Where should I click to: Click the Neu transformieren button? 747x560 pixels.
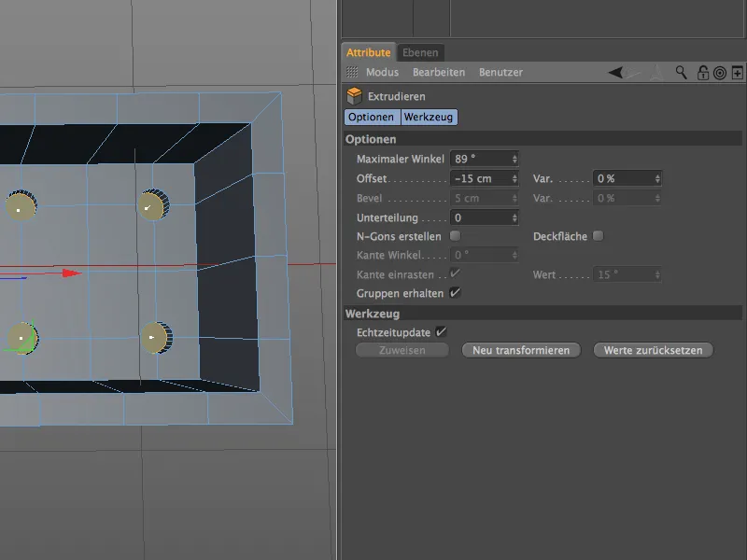coord(521,351)
